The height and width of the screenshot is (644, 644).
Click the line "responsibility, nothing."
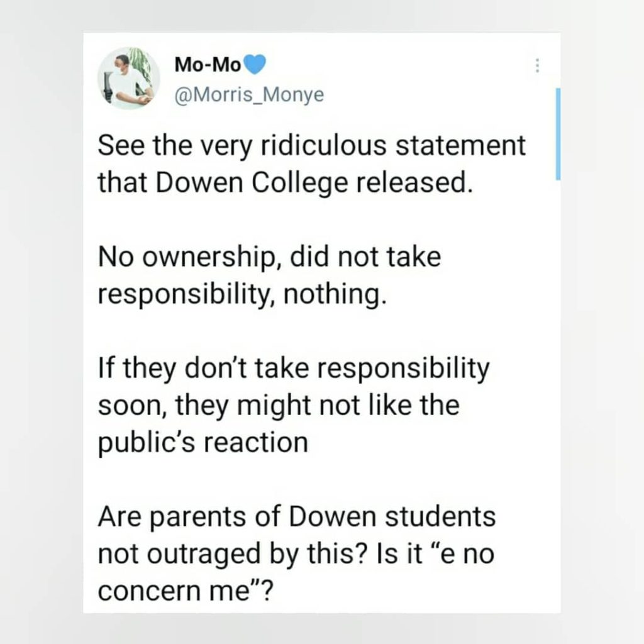(x=240, y=294)
